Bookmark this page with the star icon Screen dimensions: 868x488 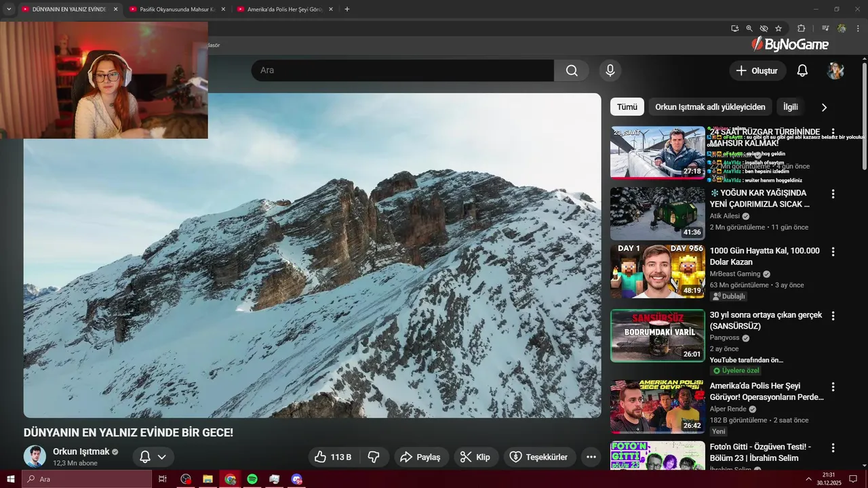[x=778, y=28]
